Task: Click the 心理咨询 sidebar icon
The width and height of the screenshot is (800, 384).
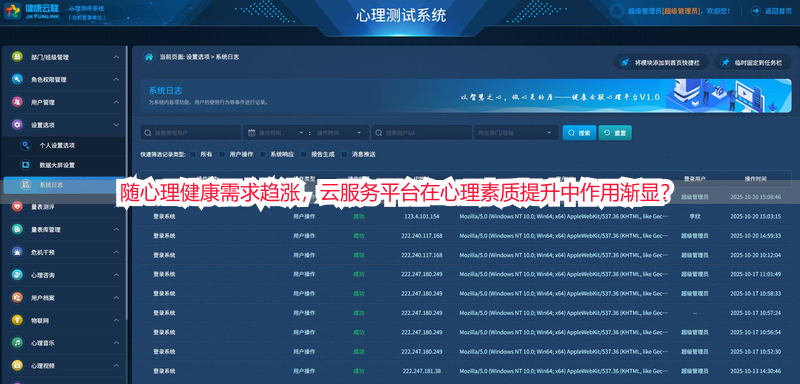Action: [x=17, y=275]
